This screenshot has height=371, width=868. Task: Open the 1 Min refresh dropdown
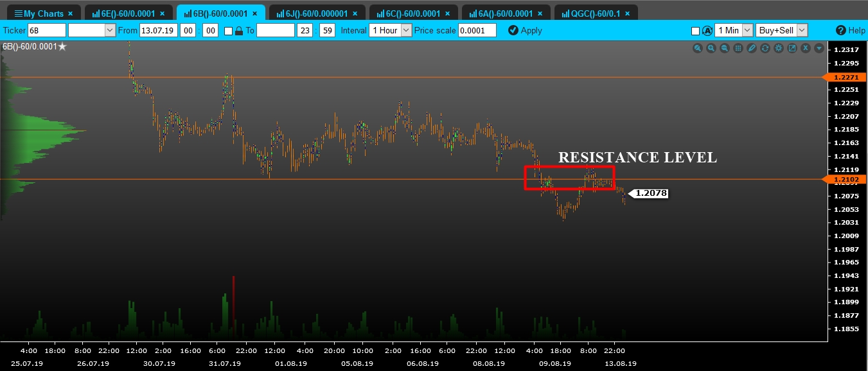(x=734, y=30)
